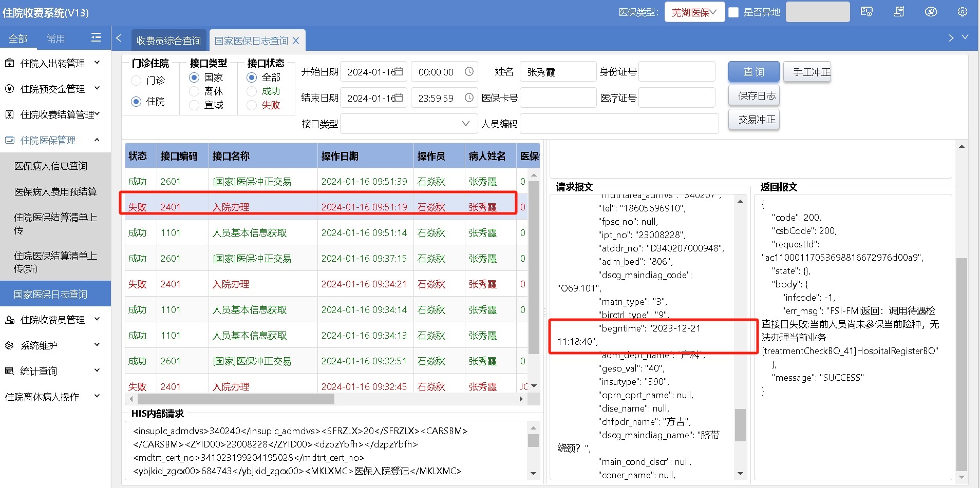This screenshot has width=980, height=488.
Task: Expand the 住院收费结算管理 chevron
Action: [97, 114]
